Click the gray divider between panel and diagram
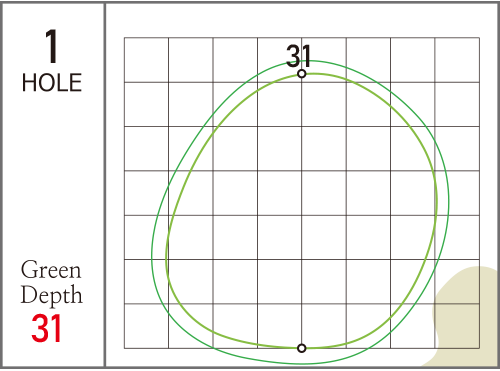This screenshot has height=371, width=500. (x=105, y=185)
